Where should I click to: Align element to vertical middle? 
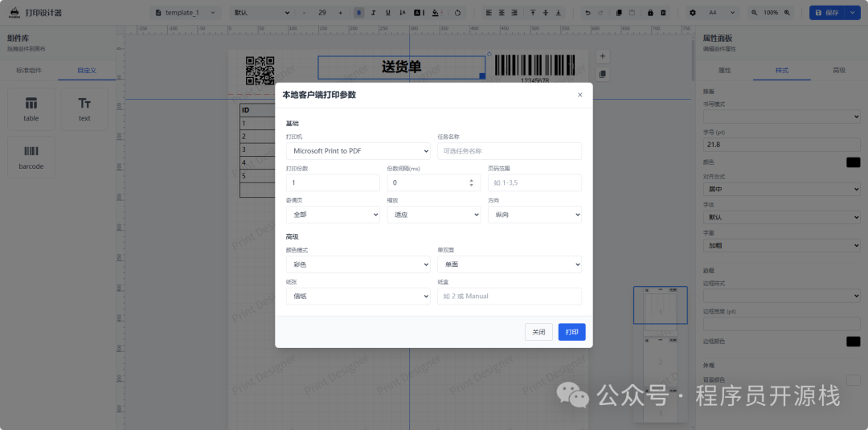(x=546, y=12)
